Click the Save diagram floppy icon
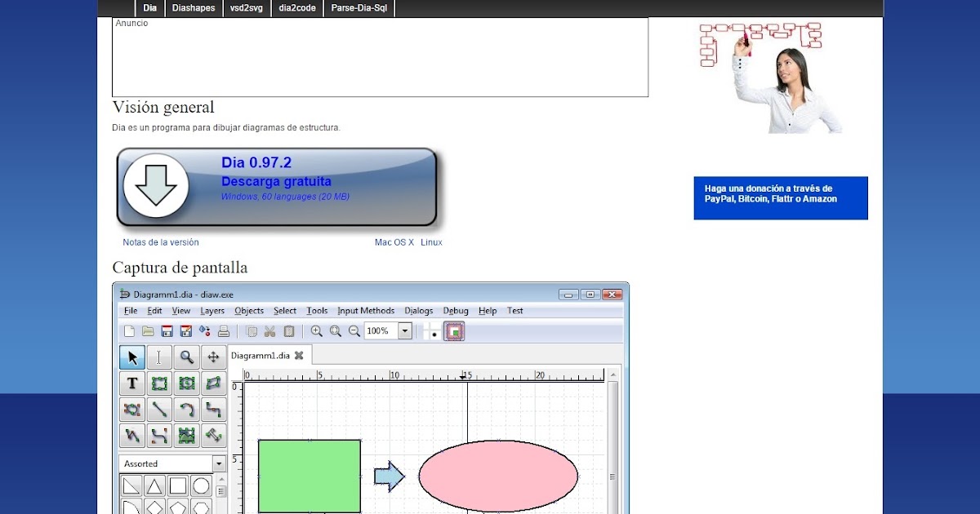 167,331
